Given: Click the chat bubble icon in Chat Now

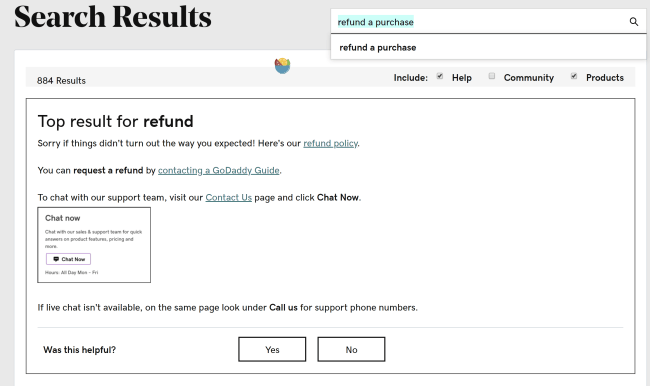Looking at the screenshot, I should (56, 259).
